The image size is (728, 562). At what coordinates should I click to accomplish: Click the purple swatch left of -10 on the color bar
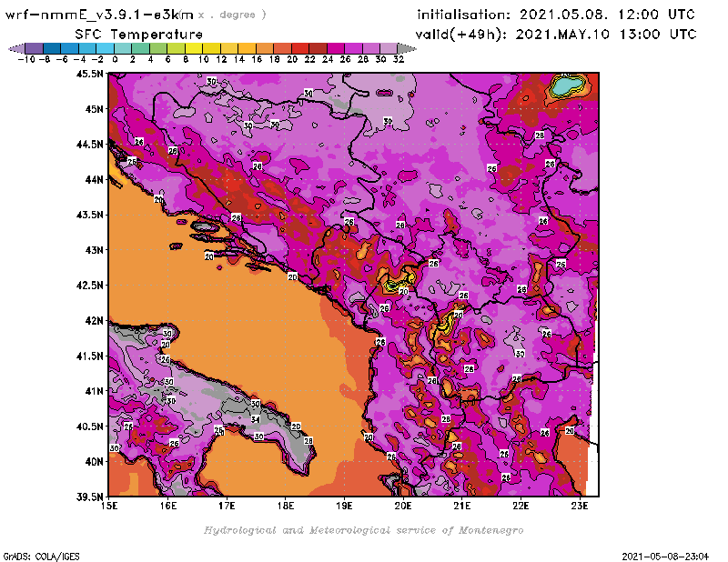point(33,48)
